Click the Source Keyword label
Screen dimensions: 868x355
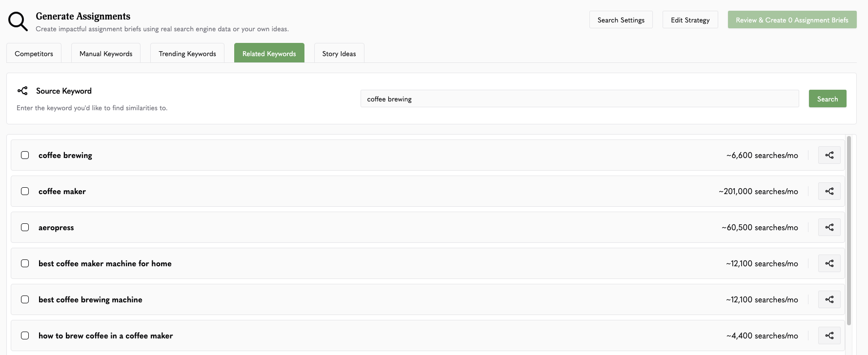coord(63,91)
